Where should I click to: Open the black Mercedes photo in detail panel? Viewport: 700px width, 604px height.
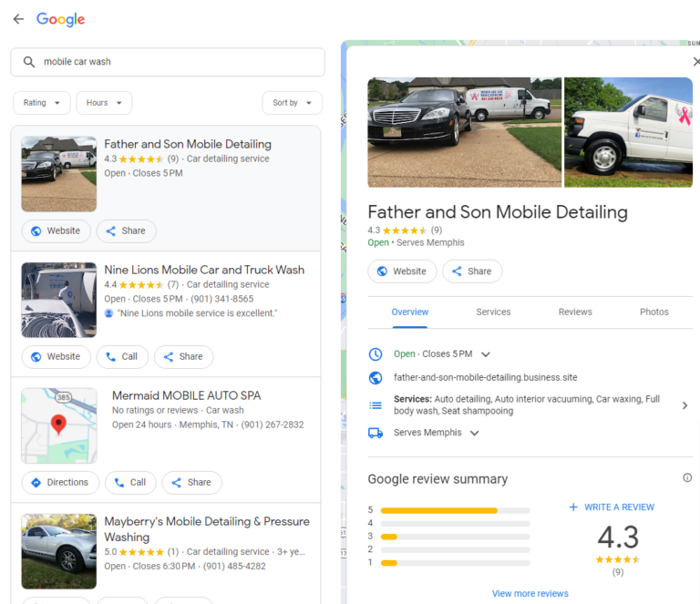point(464,132)
